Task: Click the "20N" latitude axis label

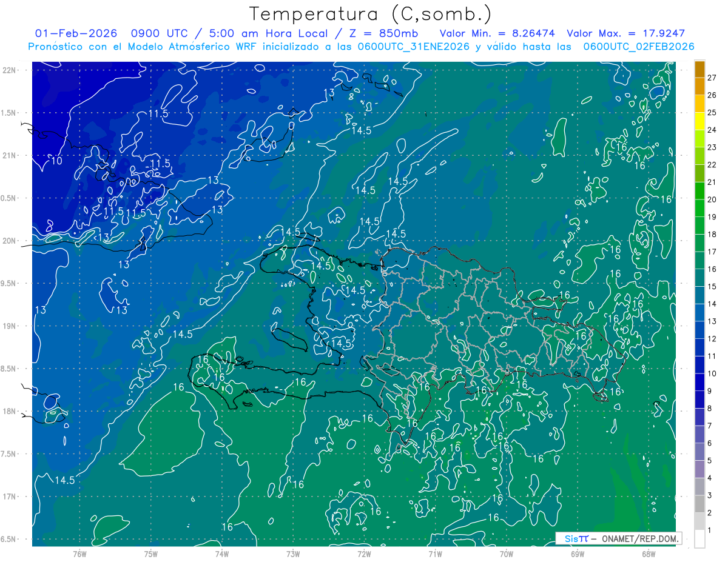Action: (10, 241)
